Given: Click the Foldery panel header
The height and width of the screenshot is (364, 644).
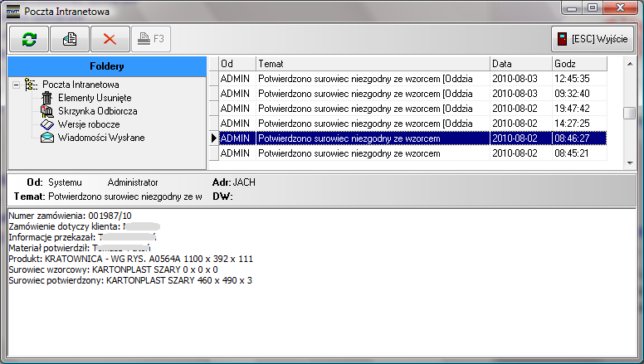Looking at the screenshot, I should pyautogui.click(x=106, y=65).
